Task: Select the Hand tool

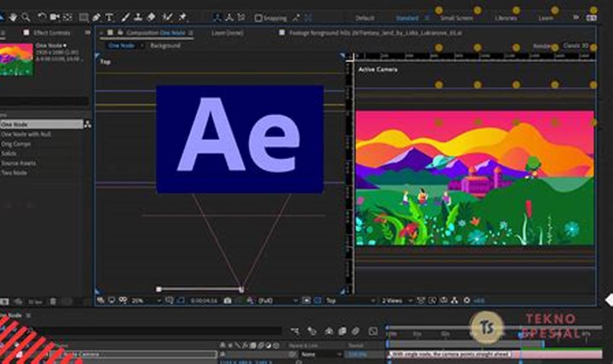Action: click(x=13, y=17)
